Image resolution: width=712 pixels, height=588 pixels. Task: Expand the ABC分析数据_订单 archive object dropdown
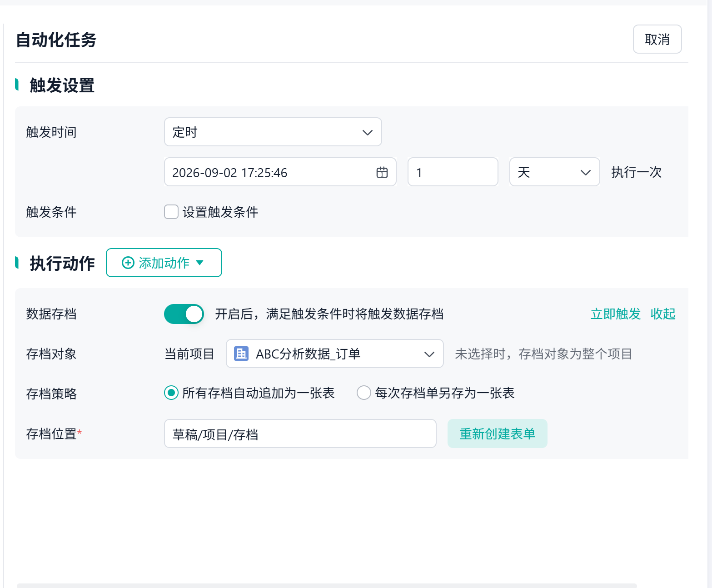tap(334, 354)
